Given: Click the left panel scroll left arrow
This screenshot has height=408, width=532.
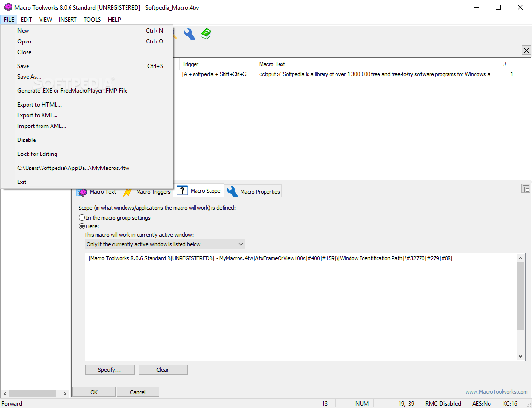Looking at the screenshot, I should [x=5, y=394].
